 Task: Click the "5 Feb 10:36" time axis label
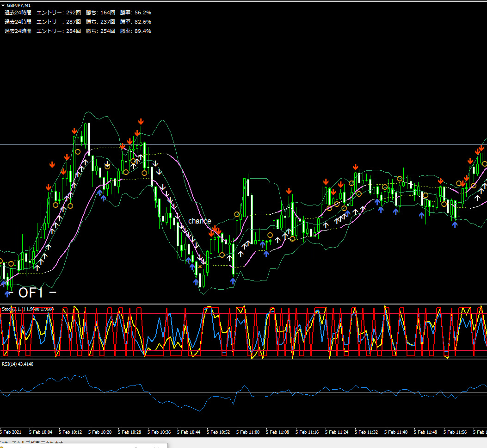(160, 432)
